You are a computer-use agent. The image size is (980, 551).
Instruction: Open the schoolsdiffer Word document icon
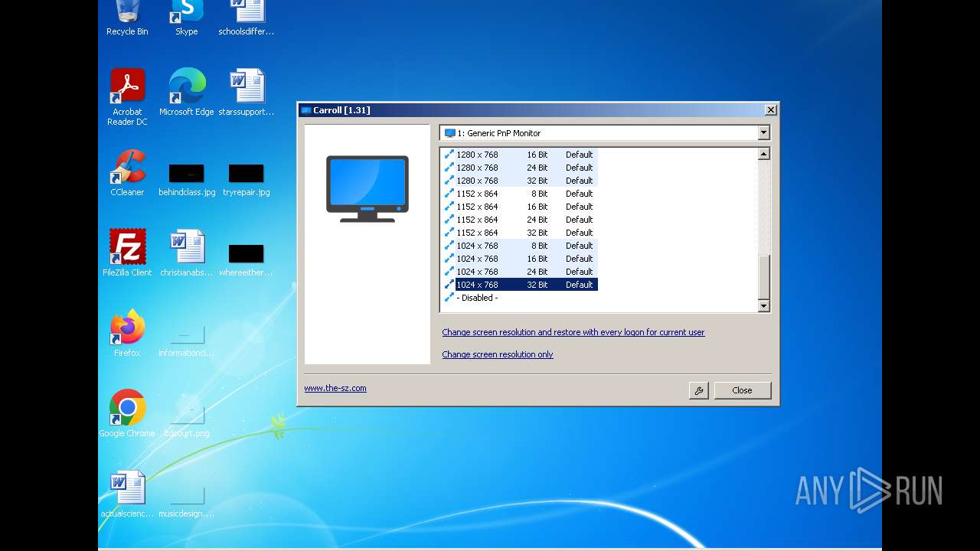point(247,18)
